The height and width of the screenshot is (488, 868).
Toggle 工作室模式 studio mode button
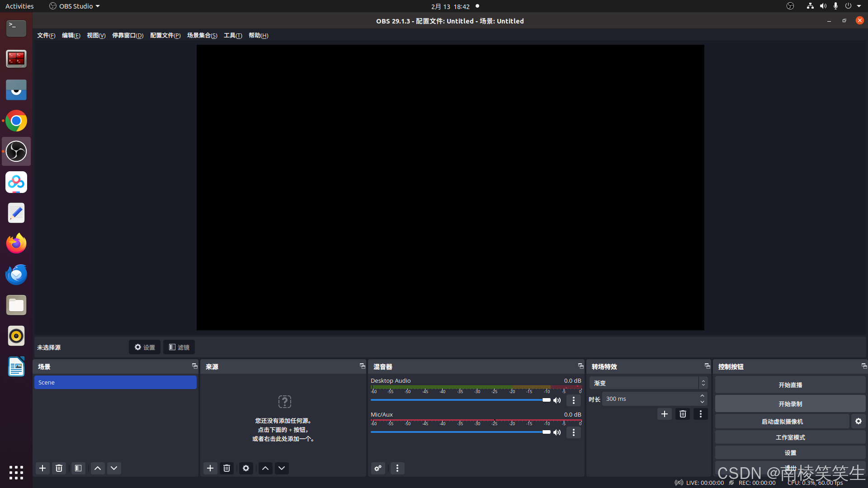point(790,437)
